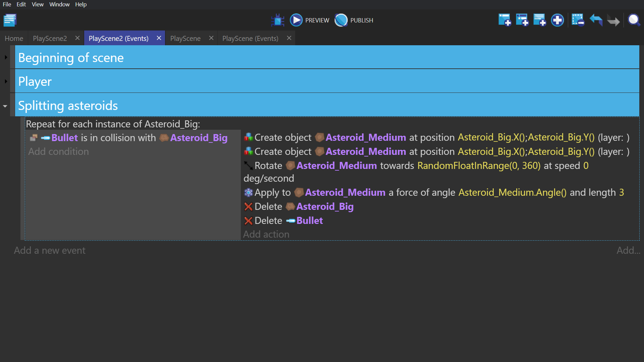
Task: Switch to the PlayScene (Events) tab
Action: click(250, 38)
